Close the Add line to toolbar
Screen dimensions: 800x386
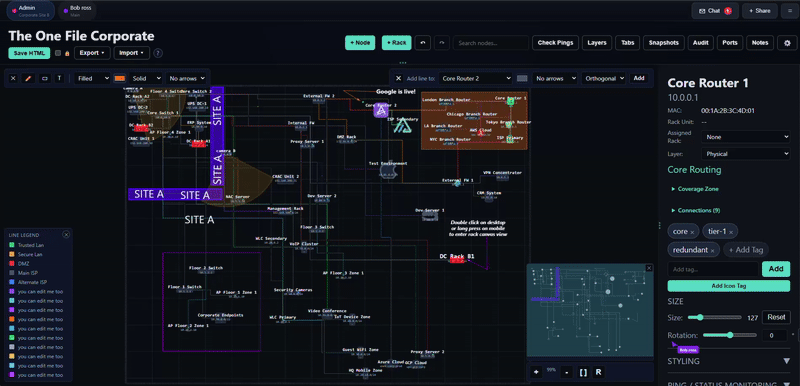tap(399, 79)
